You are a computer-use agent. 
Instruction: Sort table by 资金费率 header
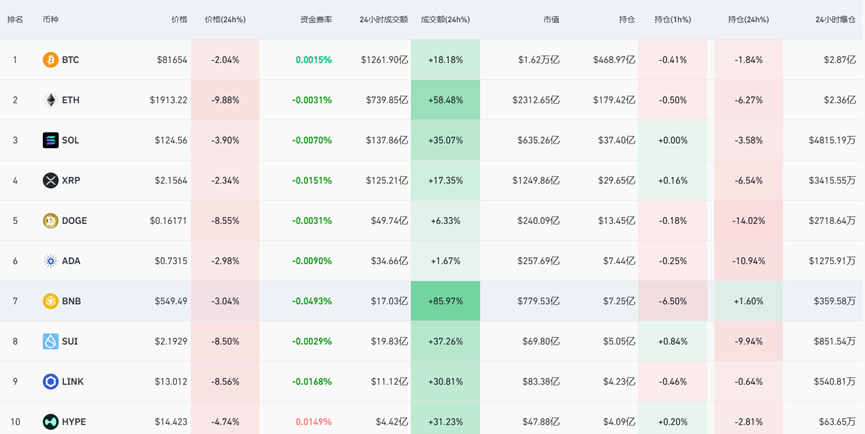pyautogui.click(x=316, y=19)
